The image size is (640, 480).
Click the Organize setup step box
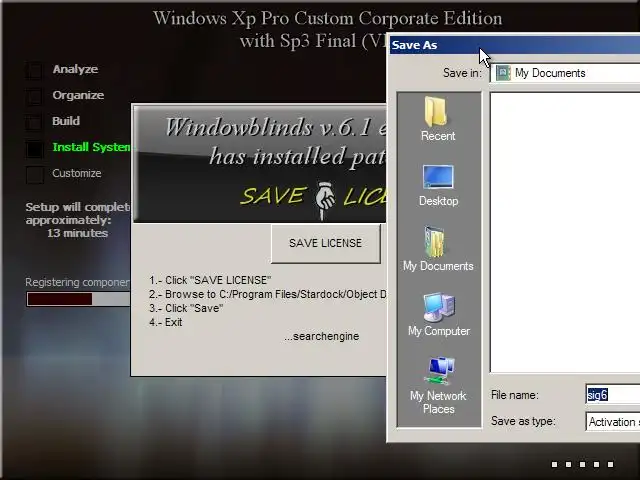coord(34,96)
